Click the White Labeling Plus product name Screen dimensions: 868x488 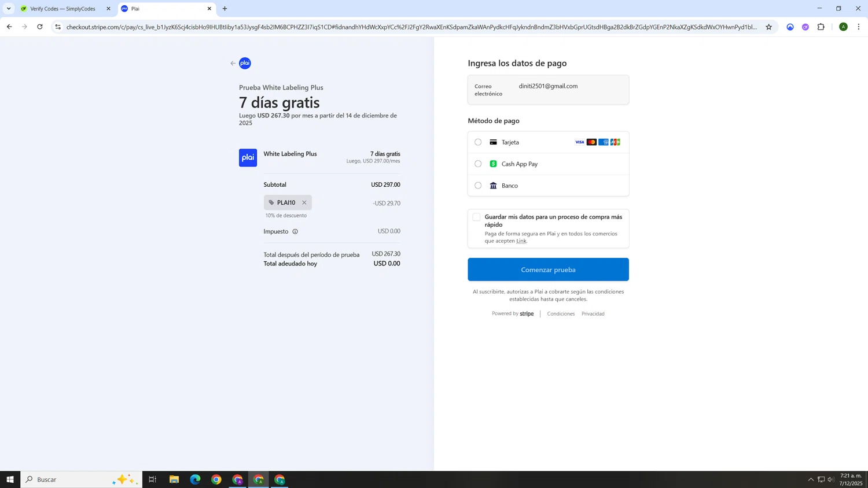coord(290,154)
